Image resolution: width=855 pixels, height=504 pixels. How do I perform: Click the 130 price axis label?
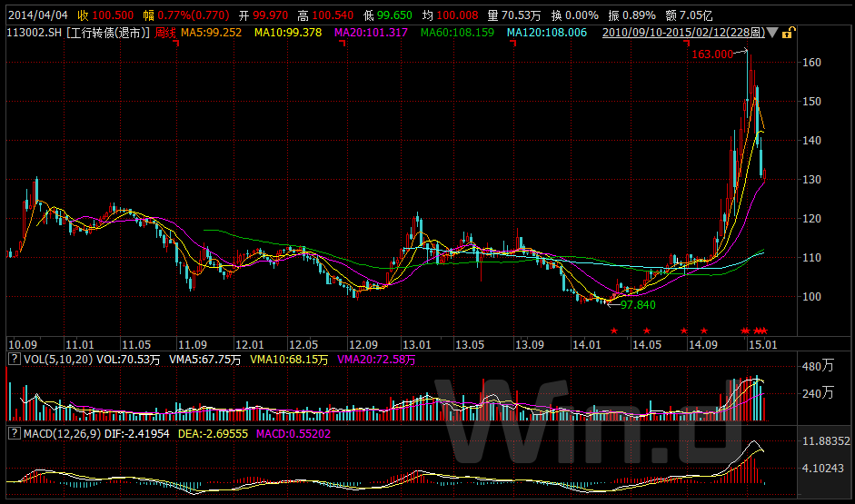coord(811,180)
